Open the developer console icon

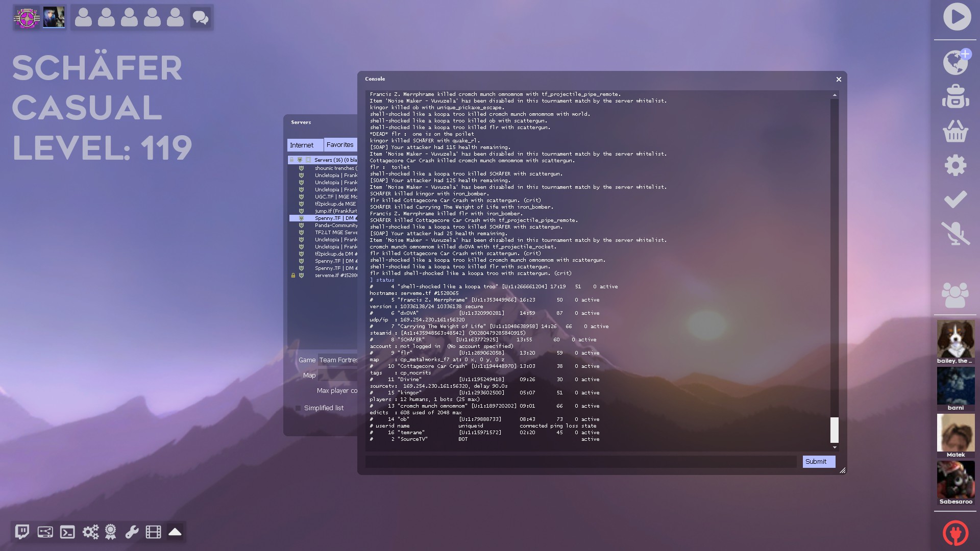pos(67,532)
